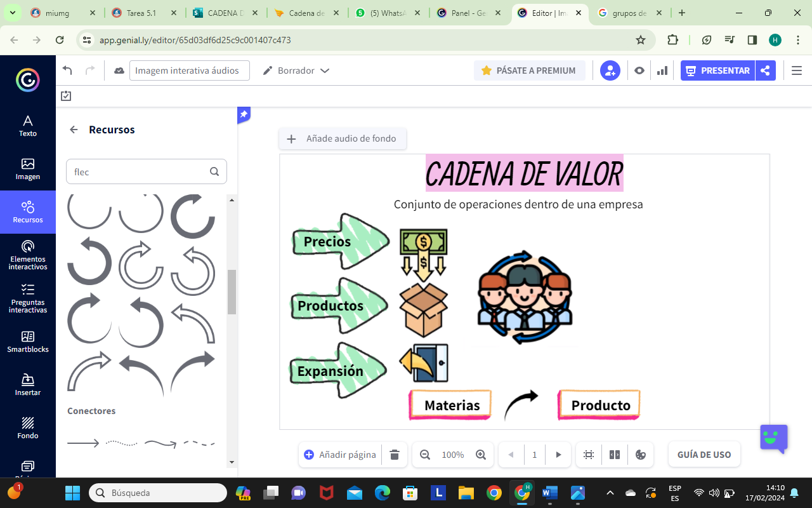Click the share icon next to Presentar

[766, 70]
